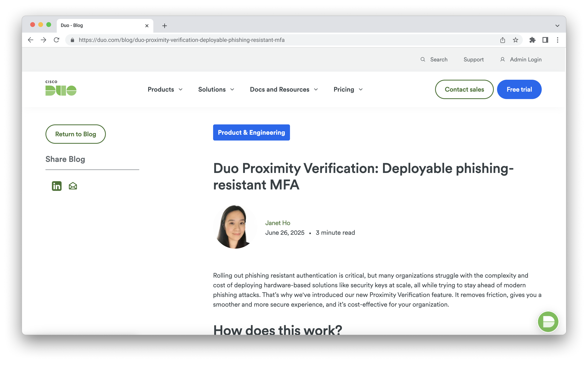588x366 pixels.
Task: Reload the current page
Action: click(56, 40)
